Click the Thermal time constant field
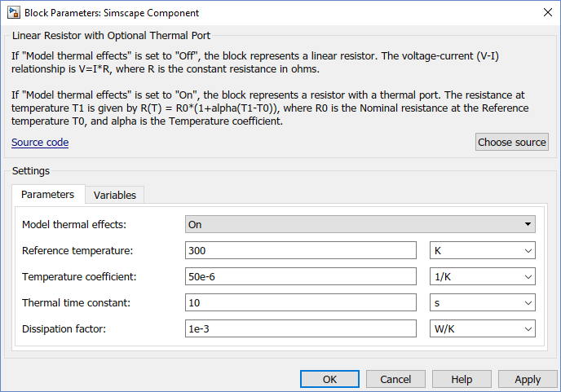 click(301, 302)
